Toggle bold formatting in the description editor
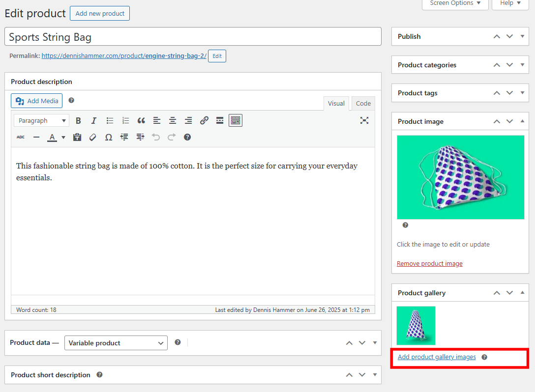 (78, 120)
